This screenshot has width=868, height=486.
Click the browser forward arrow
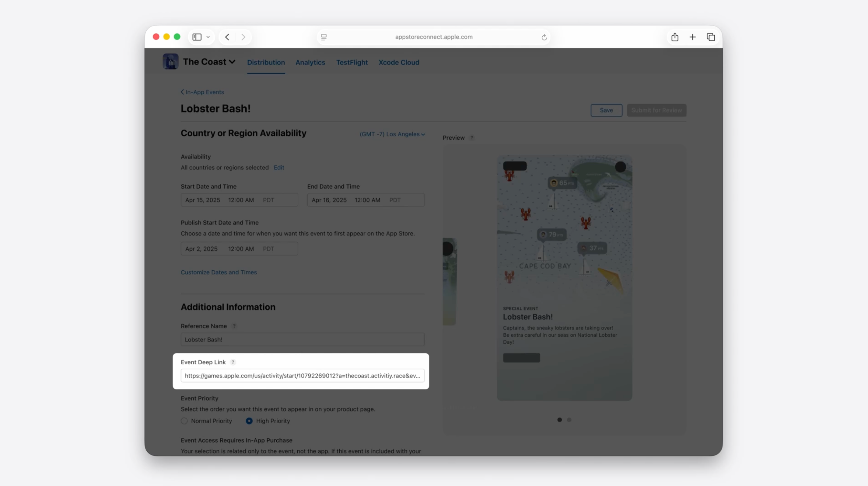(x=243, y=37)
